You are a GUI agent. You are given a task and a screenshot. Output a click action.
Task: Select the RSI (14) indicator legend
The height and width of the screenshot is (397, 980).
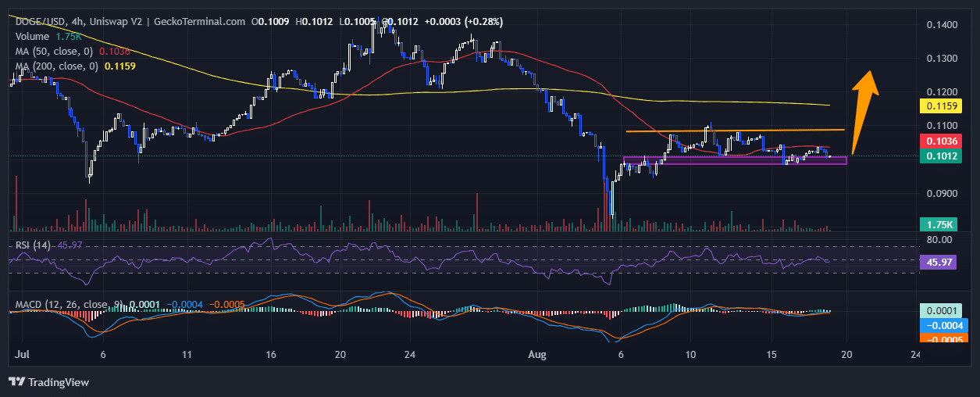[x=37, y=245]
